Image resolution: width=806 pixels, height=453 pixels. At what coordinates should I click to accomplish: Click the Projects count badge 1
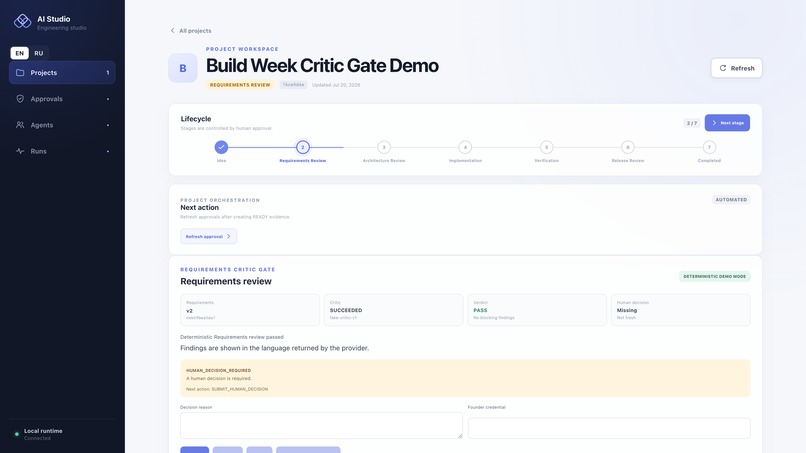pos(107,73)
